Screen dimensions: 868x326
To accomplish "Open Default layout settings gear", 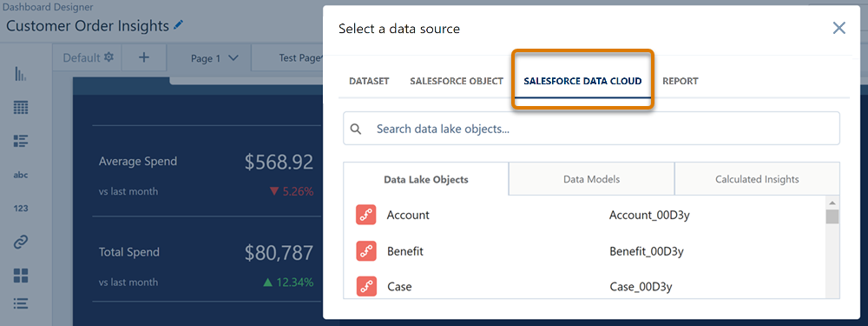I will coord(109,57).
